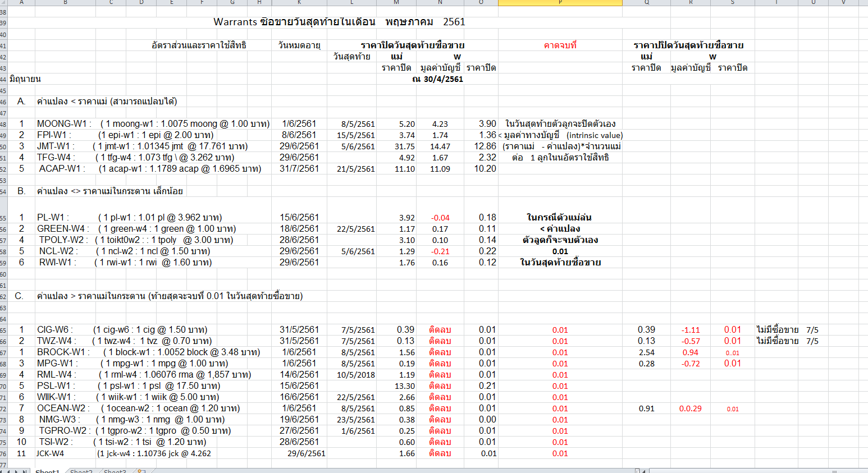Viewport: 868px width, 473px height.
Task: Select section A heading ค่าแปลง < ราคาแม่
Action: (x=107, y=101)
